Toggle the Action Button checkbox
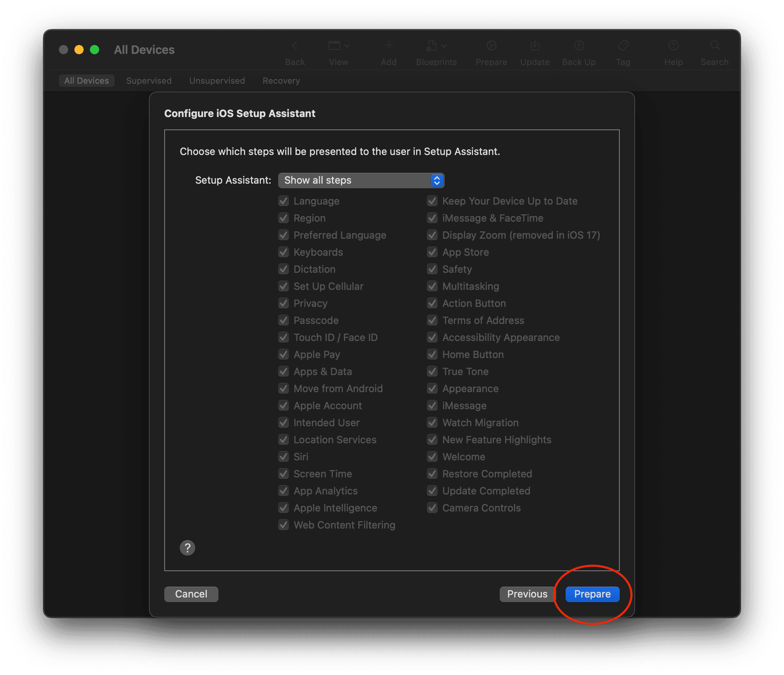 (432, 303)
